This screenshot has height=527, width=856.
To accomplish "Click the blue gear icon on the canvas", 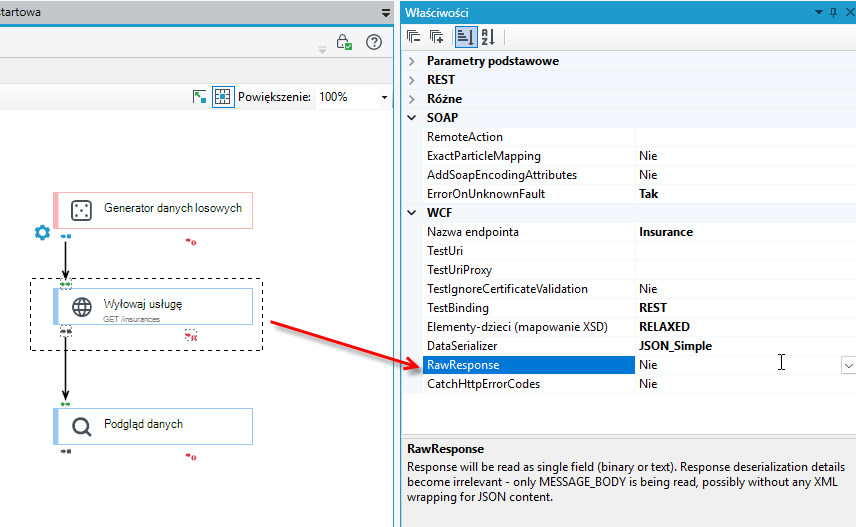I will 42,233.
